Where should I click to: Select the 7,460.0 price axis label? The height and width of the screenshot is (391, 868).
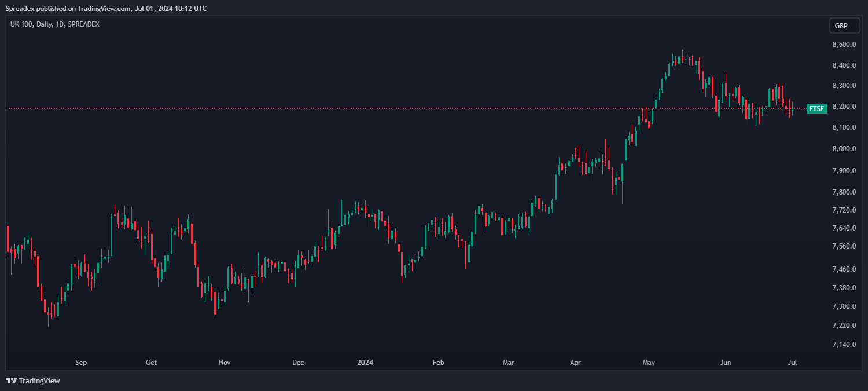[845, 269]
